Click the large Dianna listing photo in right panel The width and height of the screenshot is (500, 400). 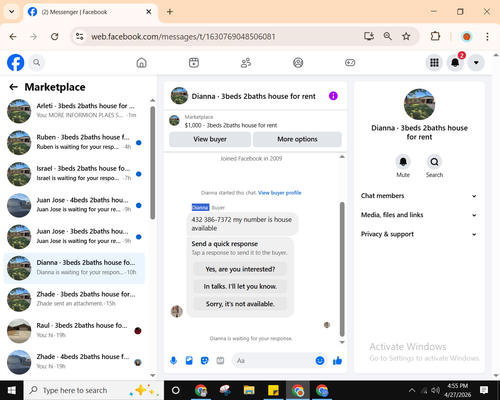[x=419, y=104]
